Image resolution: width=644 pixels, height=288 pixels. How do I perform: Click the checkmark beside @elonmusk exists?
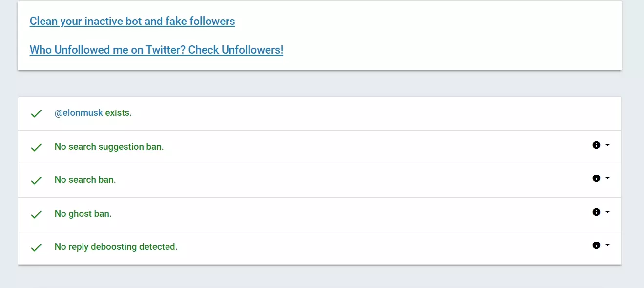pos(36,113)
